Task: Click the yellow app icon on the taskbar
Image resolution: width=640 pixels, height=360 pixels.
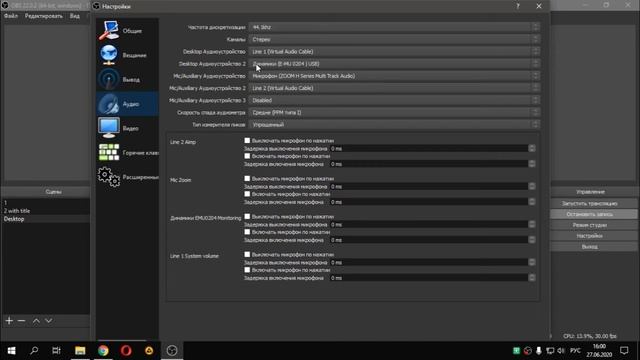Action: 149,351
